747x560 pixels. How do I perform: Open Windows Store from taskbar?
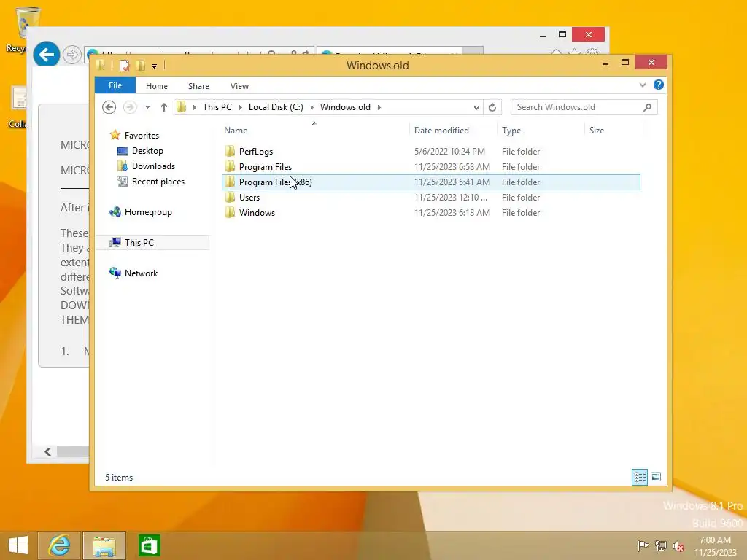149,545
